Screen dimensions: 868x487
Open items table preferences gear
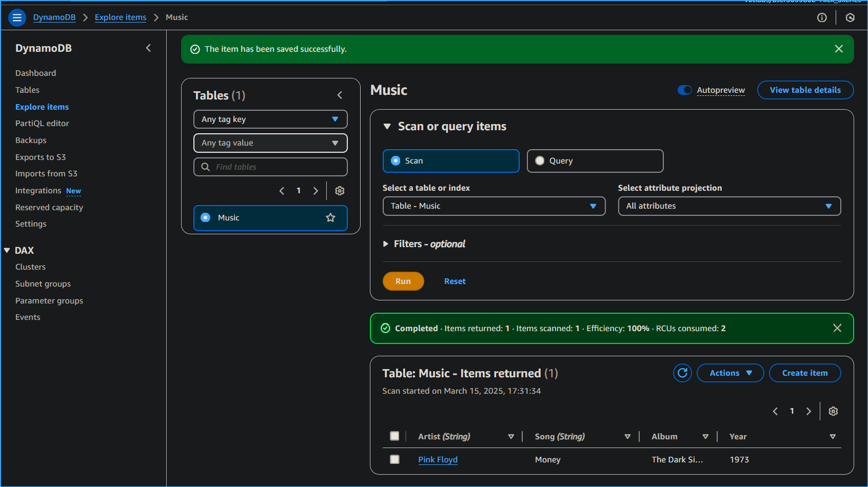pyautogui.click(x=833, y=411)
